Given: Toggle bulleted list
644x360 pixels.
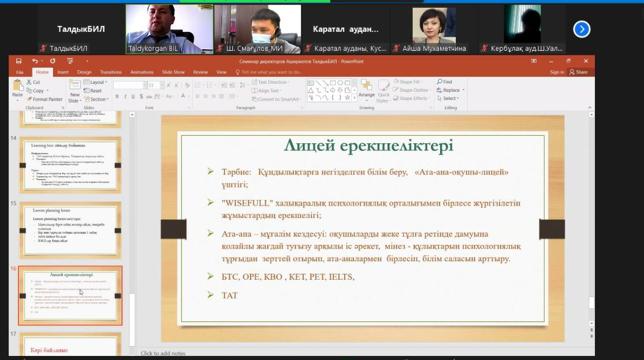Looking at the screenshot, I should [x=198, y=85].
